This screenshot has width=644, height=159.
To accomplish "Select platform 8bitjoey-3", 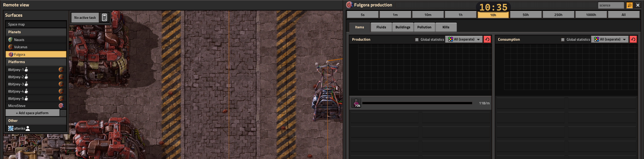I will click(x=36, y=84).
